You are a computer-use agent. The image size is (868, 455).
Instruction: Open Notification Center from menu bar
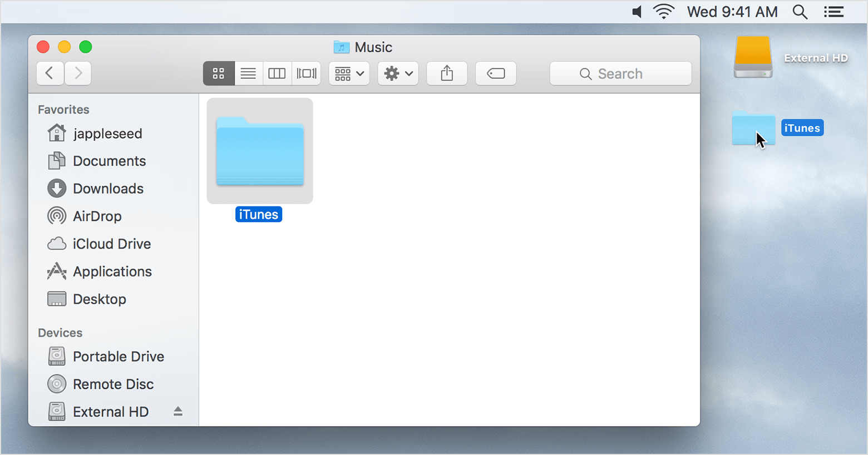coord(834,12)
